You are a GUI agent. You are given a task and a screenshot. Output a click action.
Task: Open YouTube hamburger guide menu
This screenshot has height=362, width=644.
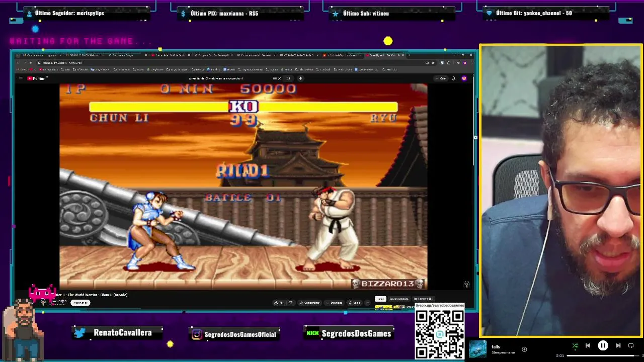[x=21, y=78]
